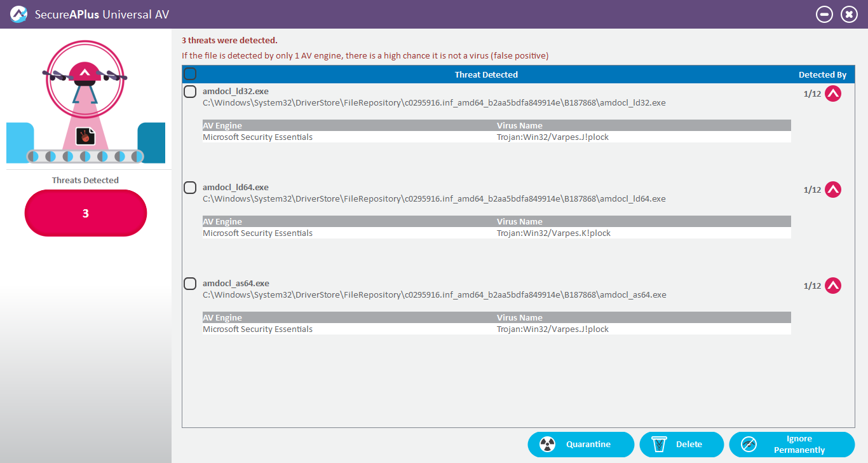This screenshot has height=463, width=868.
Task: Click Microsoft Security Essentials under amdocl_as64.exe
Action: (257, 329)
